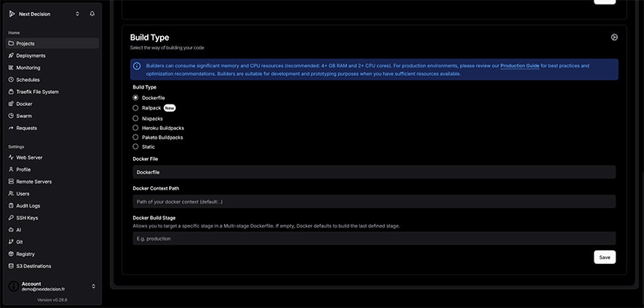Click the Profile user icon
Viewport: 644px width, 308px height.
11,170
